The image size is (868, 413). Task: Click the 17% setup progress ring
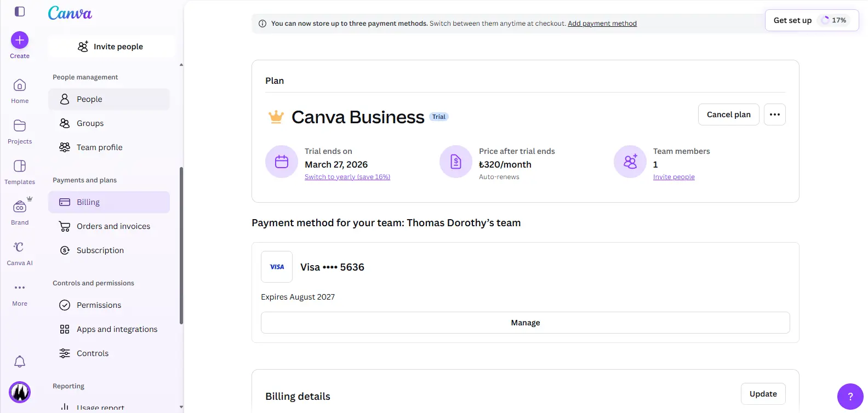pyautogui.click(x=825, y=20)
